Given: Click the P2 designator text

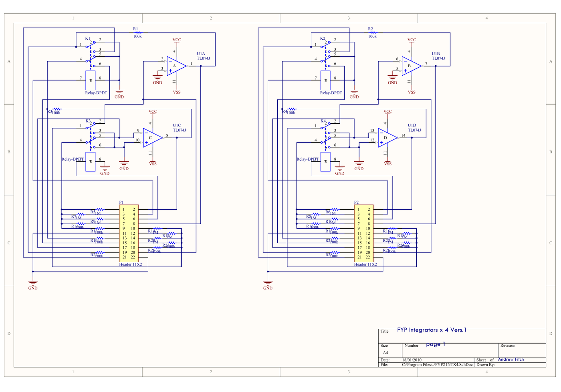Looking at the screenshot, I should click(356, 203).
